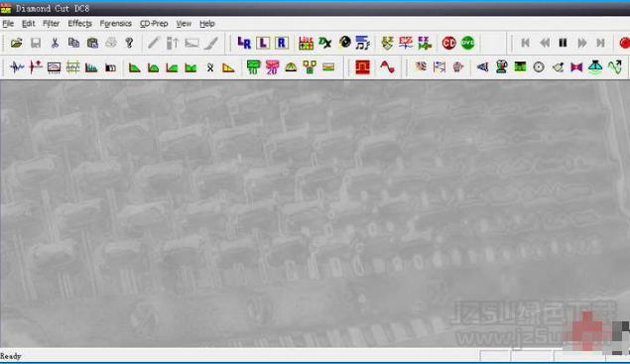Open the CD-Prep menu
The image size is (630, 364).
click(154, 24)
